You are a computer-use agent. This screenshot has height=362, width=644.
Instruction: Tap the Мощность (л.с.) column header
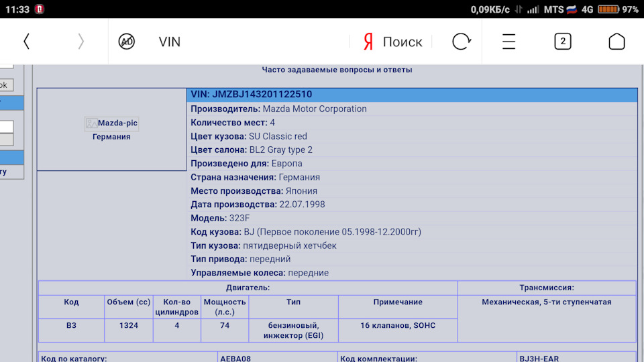point(225,307)
